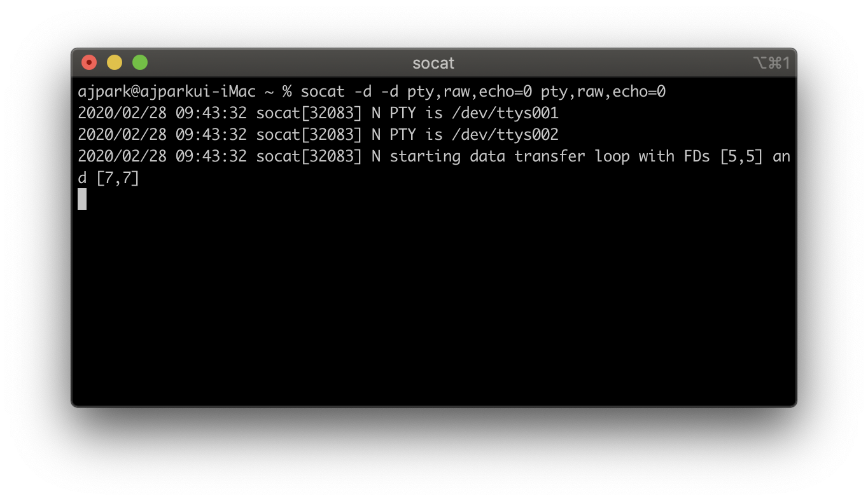Click the green full-screen traffic light
This screenshot has height=501, width=868.
coord(139,62)
